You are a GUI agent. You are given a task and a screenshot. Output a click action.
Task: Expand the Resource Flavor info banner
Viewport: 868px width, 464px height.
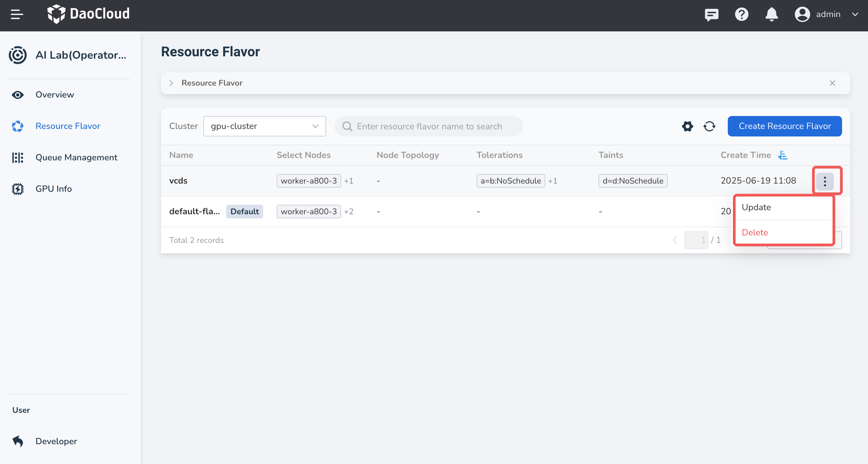point(171,83)
